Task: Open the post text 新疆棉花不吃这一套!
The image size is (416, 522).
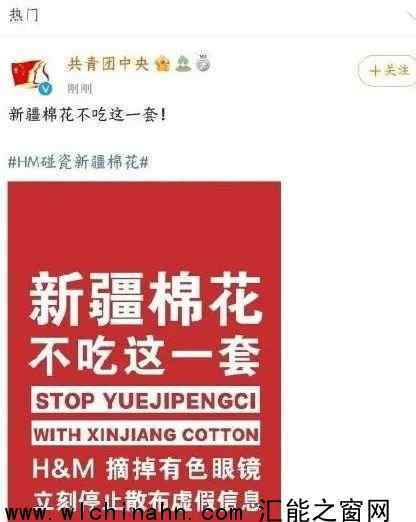Action: pos(88,115)
